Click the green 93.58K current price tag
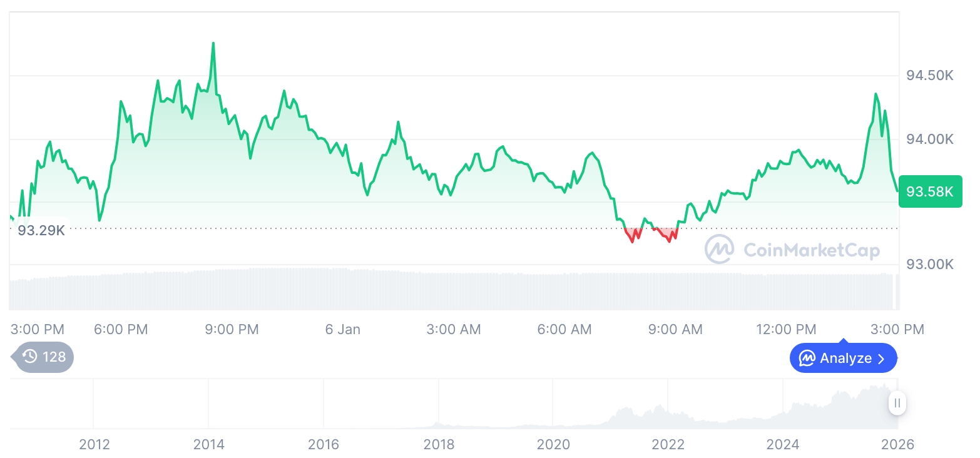Image resolution: width=980 pixels, height=458 pixels. tap(930, 191)
